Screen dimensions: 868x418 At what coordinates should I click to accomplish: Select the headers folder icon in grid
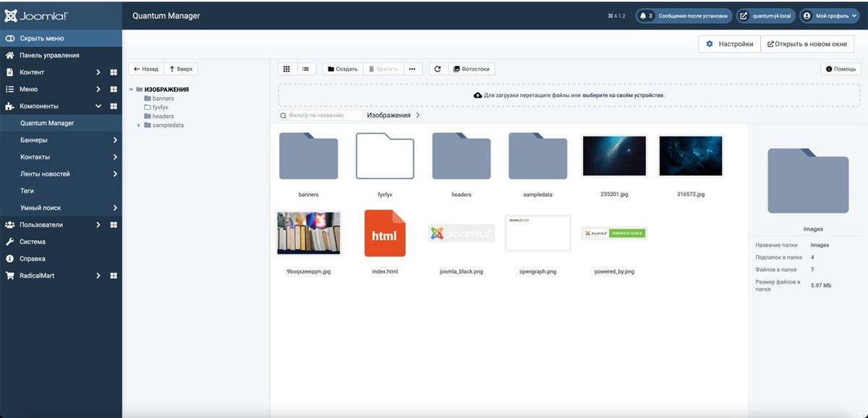coord(461,156)
